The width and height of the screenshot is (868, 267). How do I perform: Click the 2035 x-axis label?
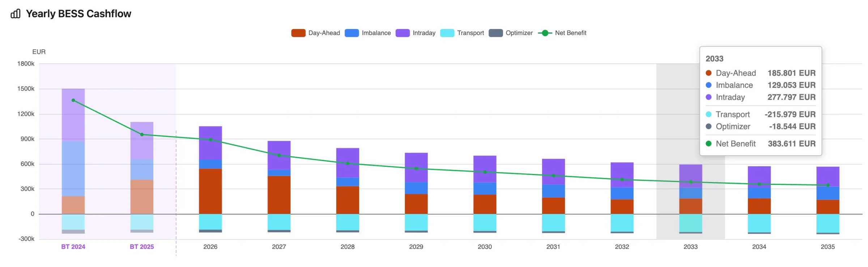828,247
